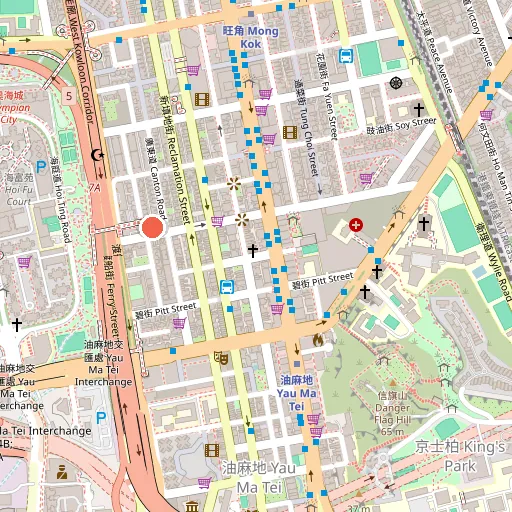
Task: Click the 旺角 Mong Kok station label
Action: coord(251,37)
